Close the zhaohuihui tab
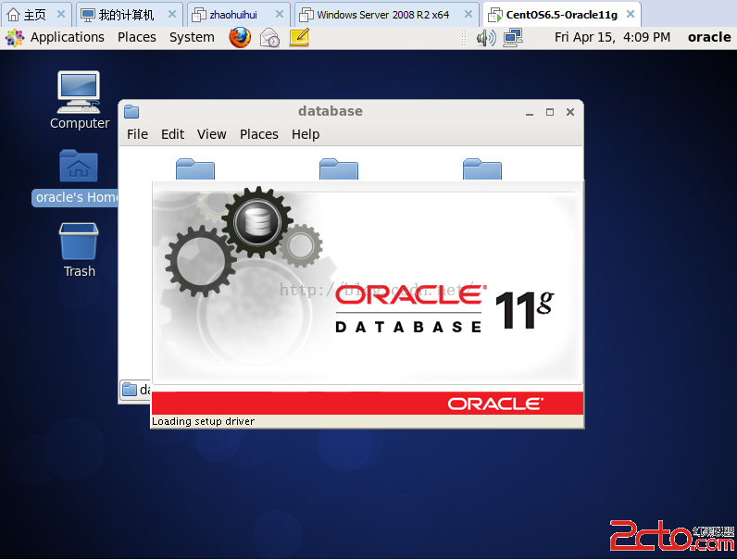Image resolution: width=737 pixels, height=560 pixels. 280,15
